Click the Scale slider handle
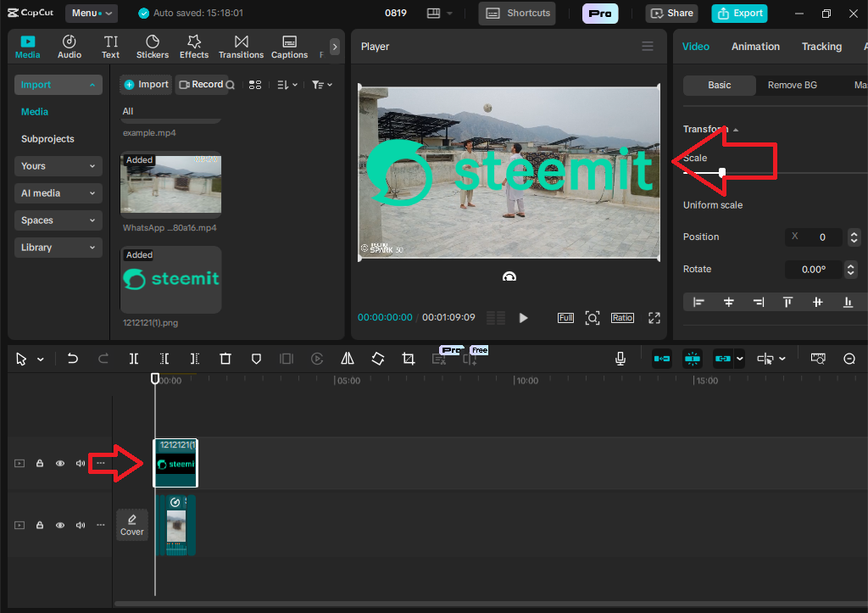The image size is (868, 613). 722,172
